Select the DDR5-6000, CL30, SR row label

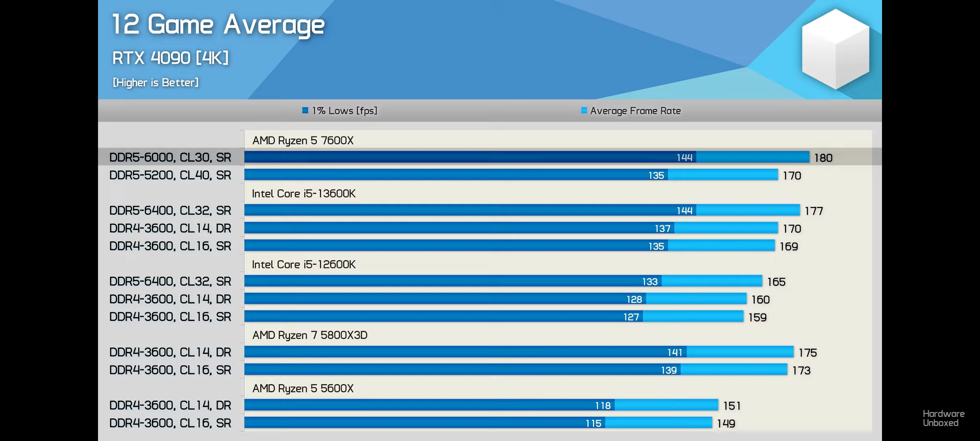[x=170, y=157]
